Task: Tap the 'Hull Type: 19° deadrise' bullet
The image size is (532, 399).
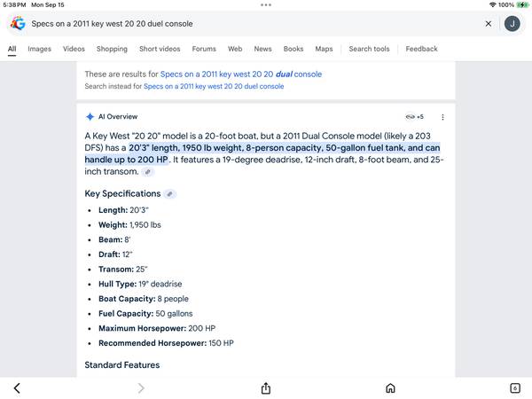Action: click(140, 284)
